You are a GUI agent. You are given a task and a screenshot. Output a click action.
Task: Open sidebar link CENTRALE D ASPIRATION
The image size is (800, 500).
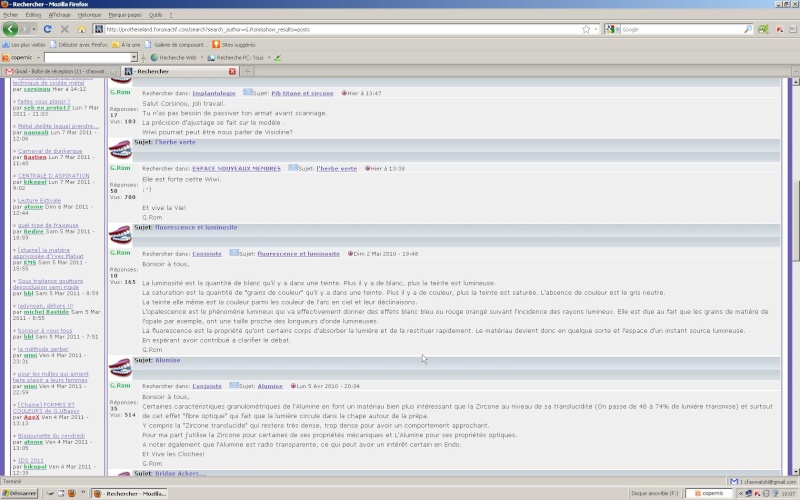pyautogui.click(x=54, y=176)
